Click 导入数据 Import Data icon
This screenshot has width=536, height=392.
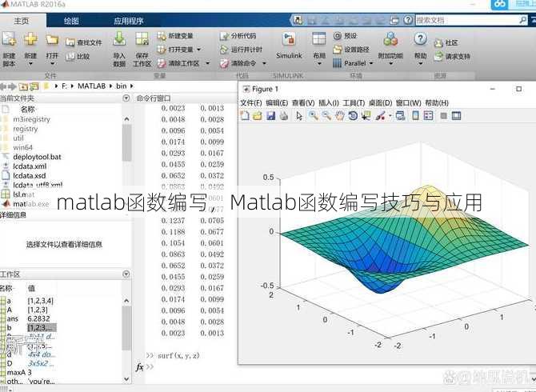pyautogui.click(x=119, y=40)
